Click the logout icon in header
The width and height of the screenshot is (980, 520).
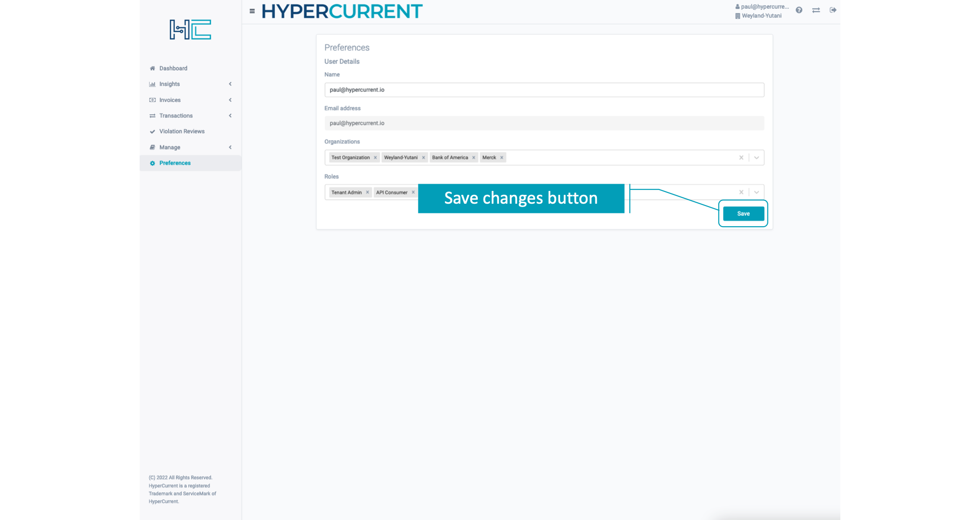833,10
